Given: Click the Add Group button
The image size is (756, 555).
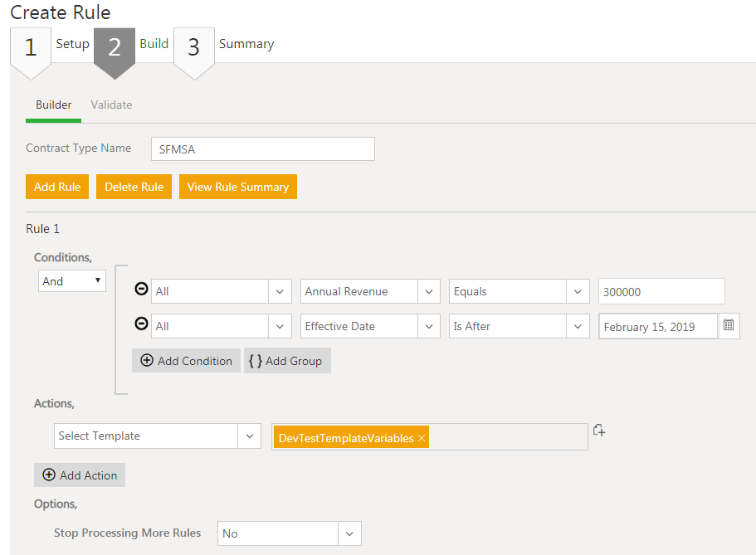Looking at the screenshot, I should point(287,361).
